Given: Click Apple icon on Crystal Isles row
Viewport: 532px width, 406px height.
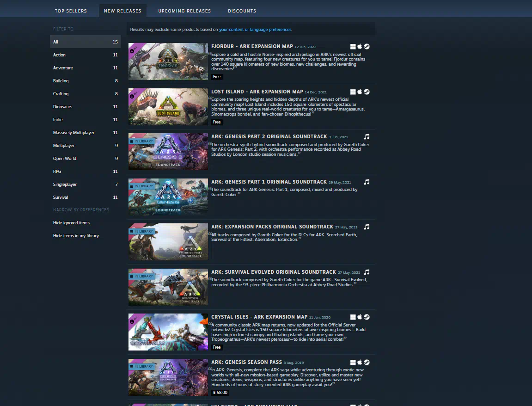Looking at the screenshot, I should point(360,317).
